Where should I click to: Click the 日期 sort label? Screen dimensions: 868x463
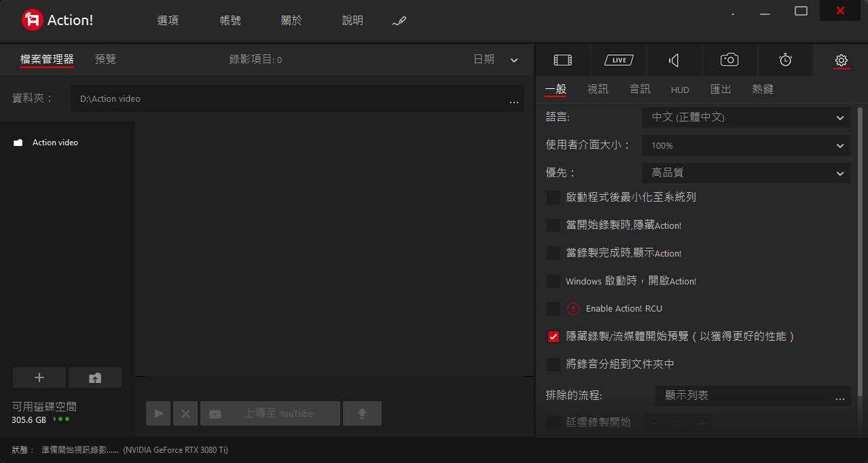[x=484, y=60]
